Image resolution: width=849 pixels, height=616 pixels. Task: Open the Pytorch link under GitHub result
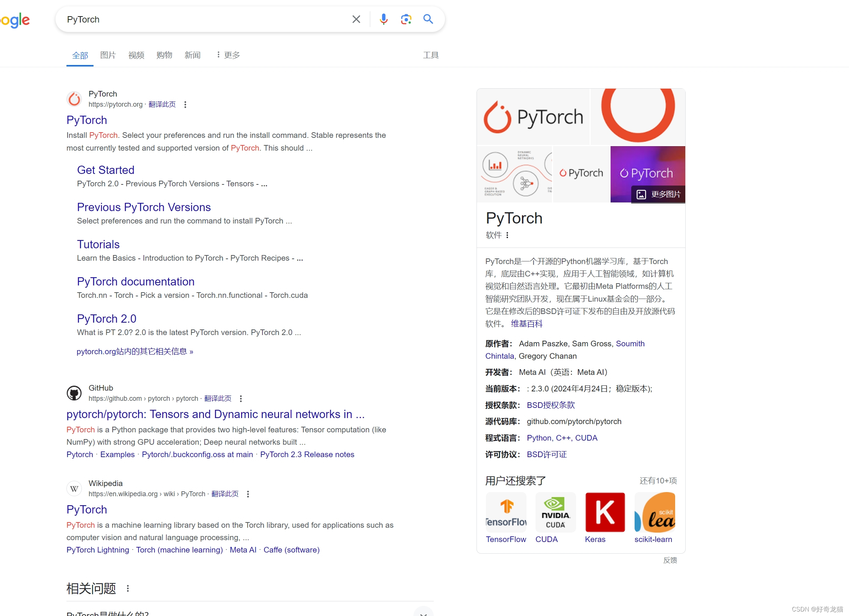(80, 454)
